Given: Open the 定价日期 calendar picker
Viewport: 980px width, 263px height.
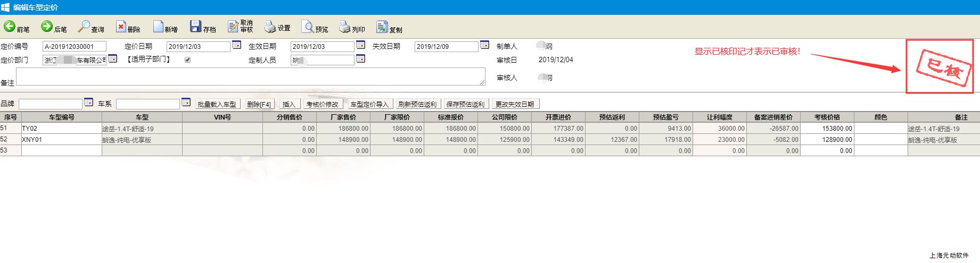Looking at the screenshot, I should 236,45.
